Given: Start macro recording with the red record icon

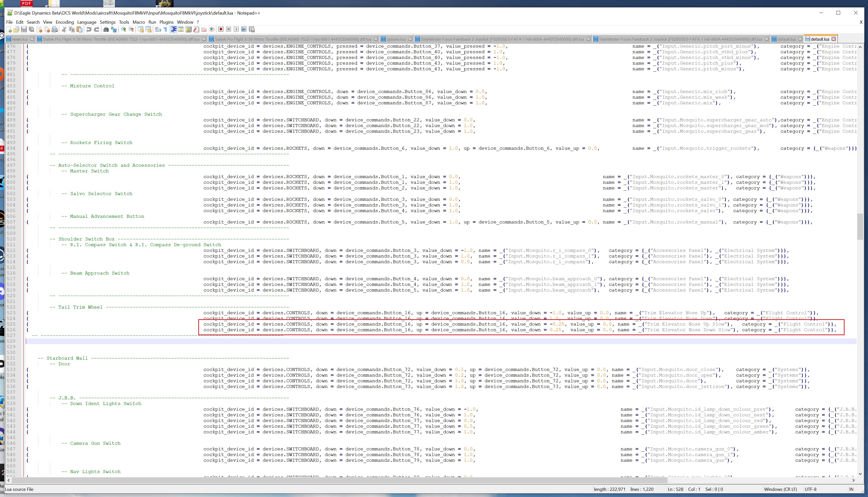Looking at the screenshot, I should [x=221, y=29].
